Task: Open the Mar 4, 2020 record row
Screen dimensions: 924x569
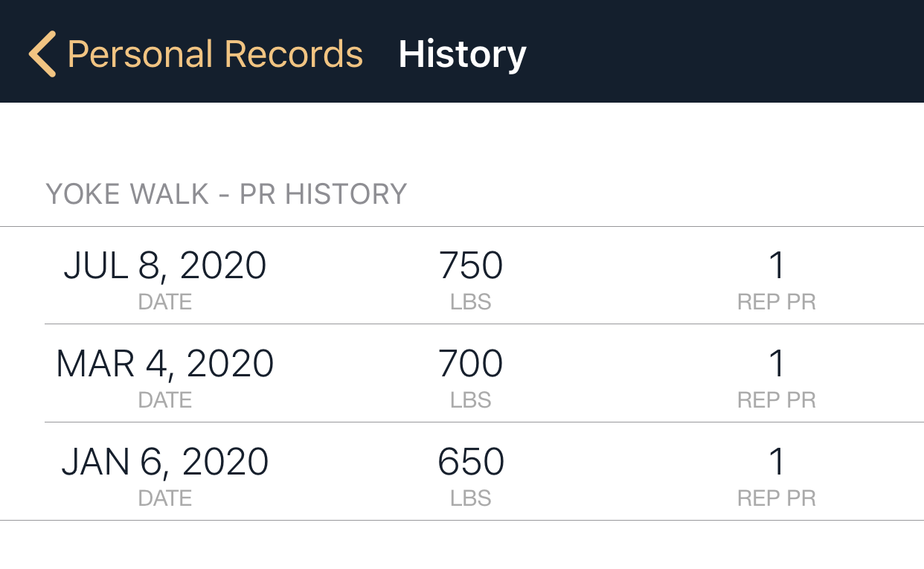Action: tap(461, 374)
